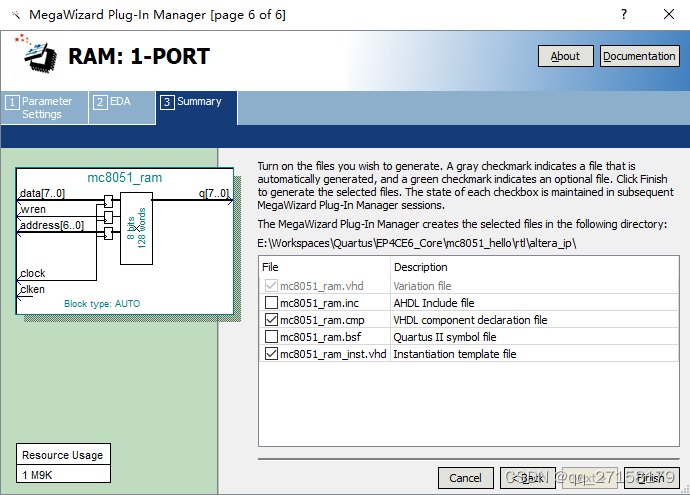690x495 pixels.
Task: Click the MegaWizard title bar icon
Action: (x=16, y=15)
